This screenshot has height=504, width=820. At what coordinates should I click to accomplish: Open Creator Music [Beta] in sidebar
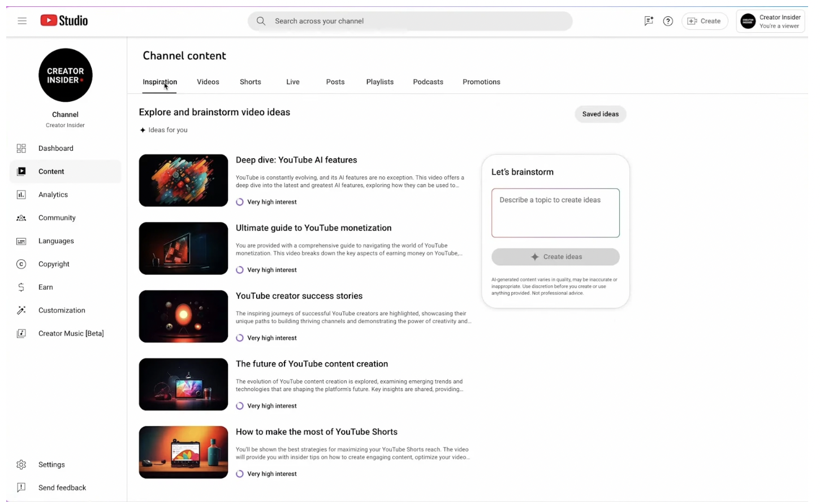[66, 333]
